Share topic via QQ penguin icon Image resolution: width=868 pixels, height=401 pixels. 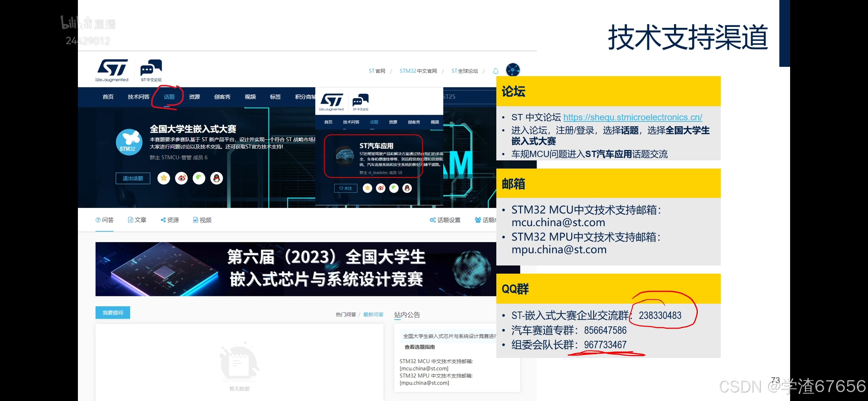click(217, 178)
